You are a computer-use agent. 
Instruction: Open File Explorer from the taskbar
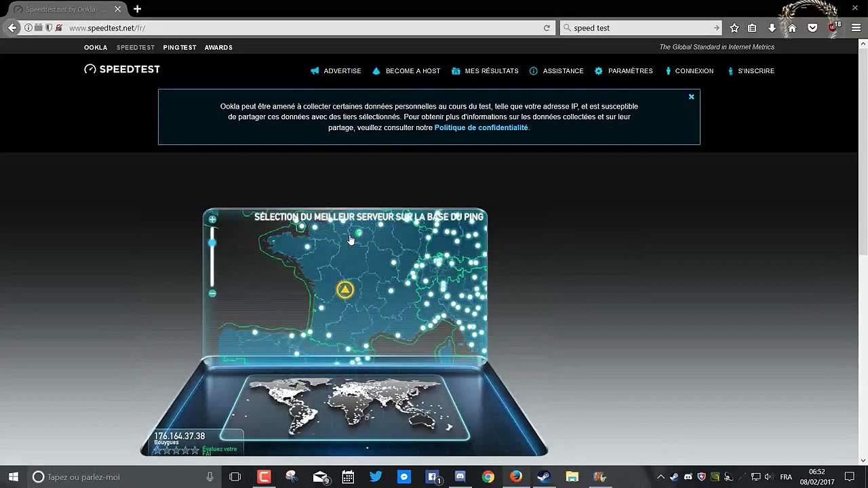coord(572,477)
